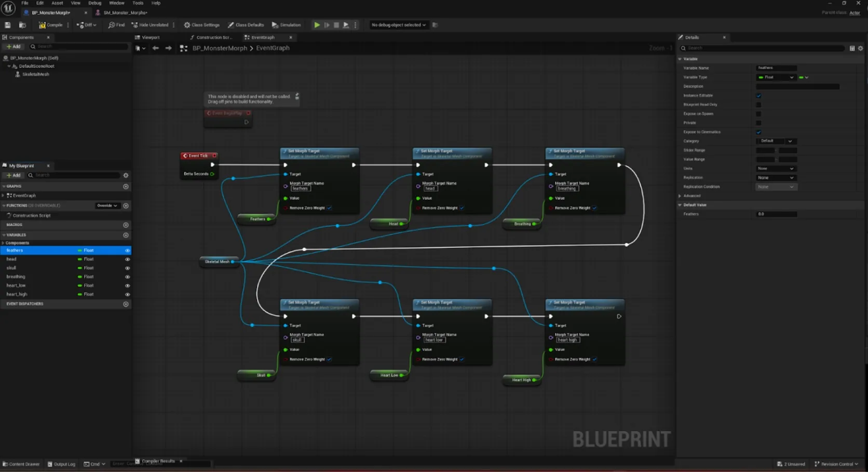Open the Window menu
Screen dimensions: 868x472
(116, 3)
